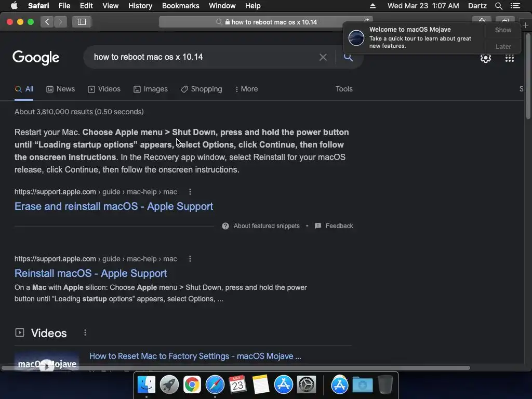The height and width of the screenshot is (399, 532).
Task: Open the Tools search options
Action: pyautogui.click(x=344, y=89)
